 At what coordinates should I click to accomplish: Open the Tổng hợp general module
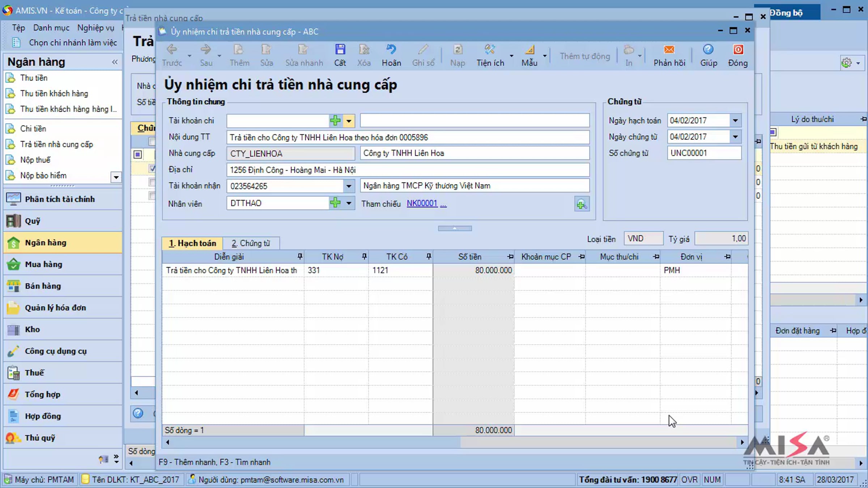63,394
